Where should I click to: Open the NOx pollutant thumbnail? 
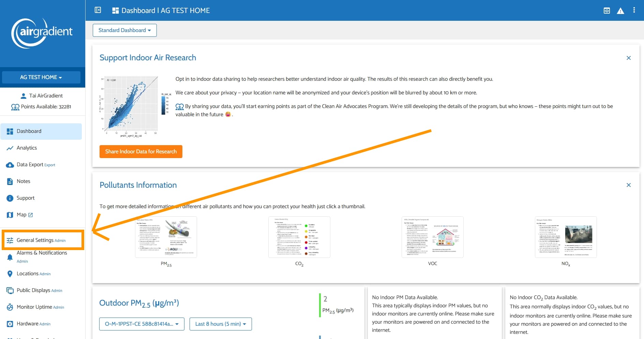[566, 237]
